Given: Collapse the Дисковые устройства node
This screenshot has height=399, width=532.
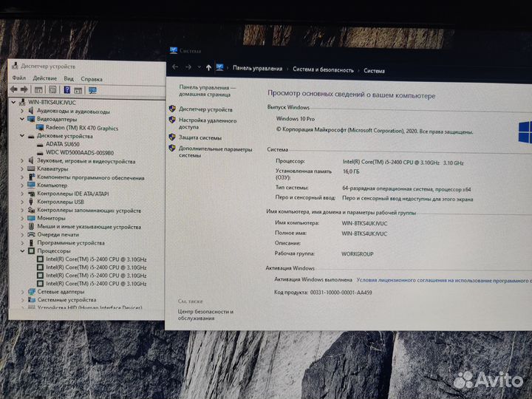Looking at the screenshot, I should point(22,136).
